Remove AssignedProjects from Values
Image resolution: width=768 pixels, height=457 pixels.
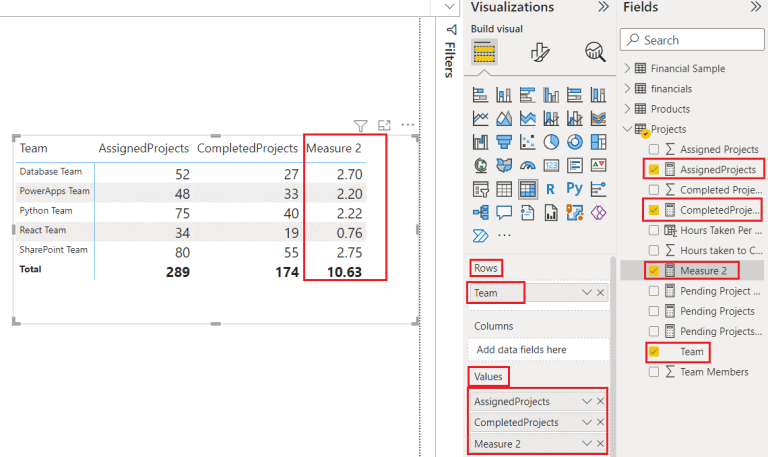pos(600,401)
